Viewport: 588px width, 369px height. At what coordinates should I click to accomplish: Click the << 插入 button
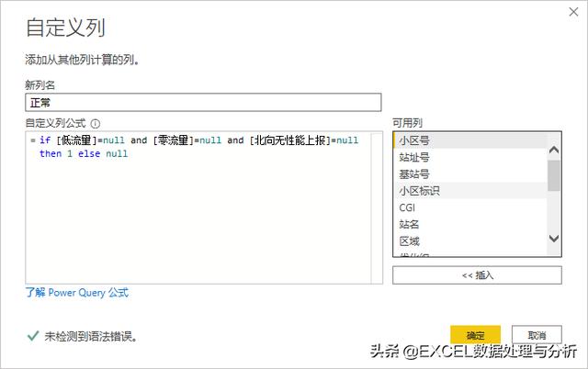coord(477,275)
